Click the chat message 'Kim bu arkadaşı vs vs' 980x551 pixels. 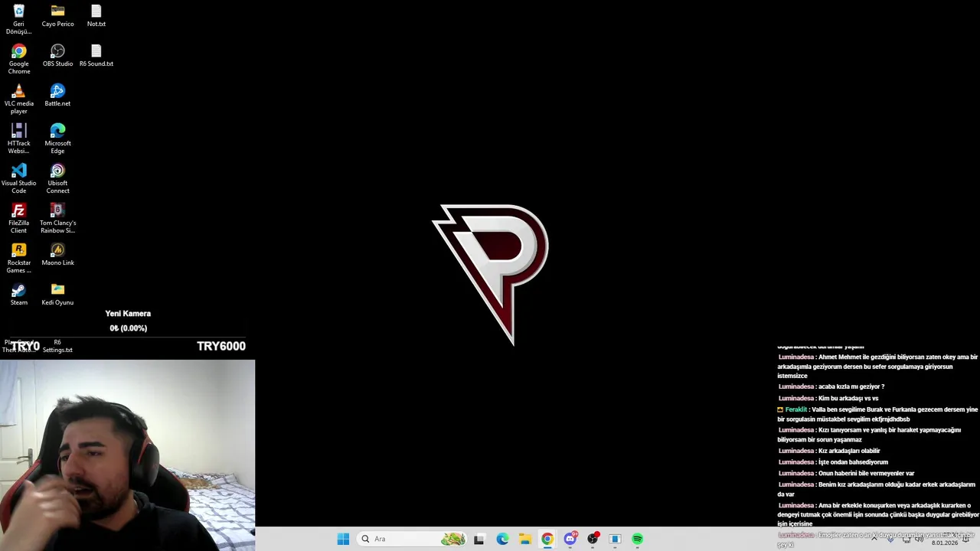pos(848,399)
